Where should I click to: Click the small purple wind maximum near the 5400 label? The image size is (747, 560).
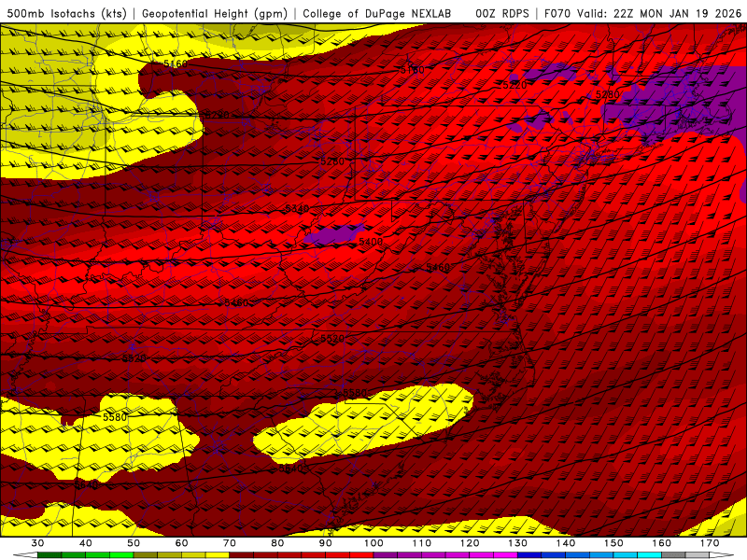coord(334,235)
